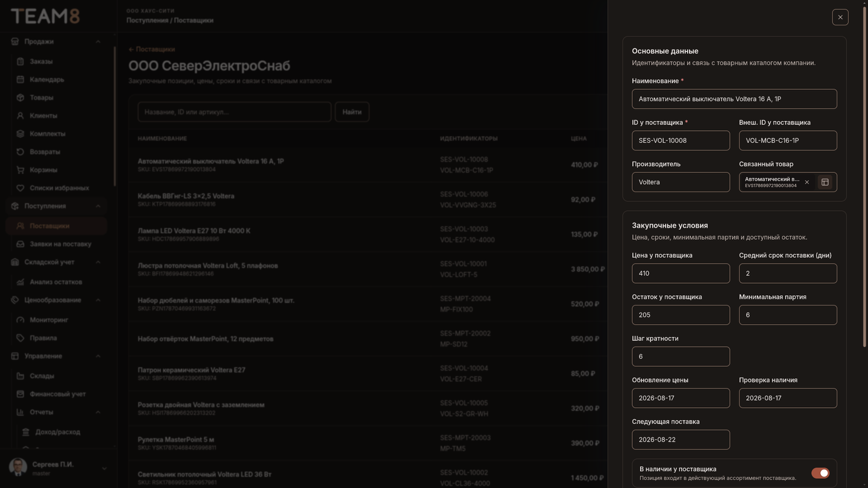Click the Списки избранных heart icon
Screen dimensions: 868x488
tap(20, 188)
